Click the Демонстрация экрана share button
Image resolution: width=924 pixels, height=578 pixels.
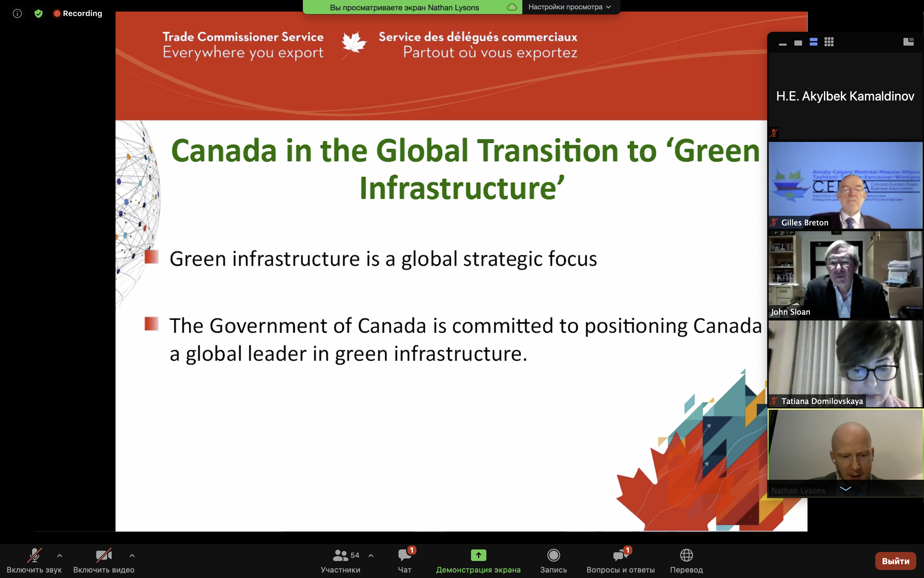478,561
